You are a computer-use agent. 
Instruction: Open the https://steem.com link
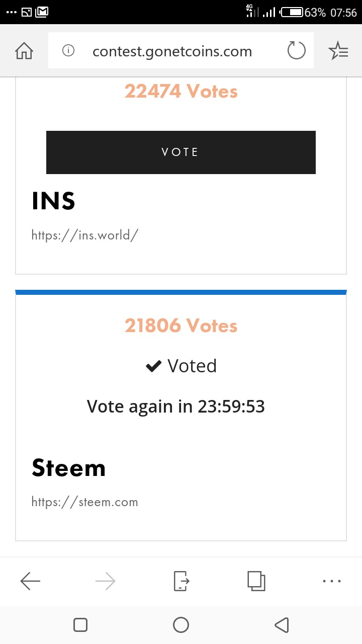coord(84,502)
